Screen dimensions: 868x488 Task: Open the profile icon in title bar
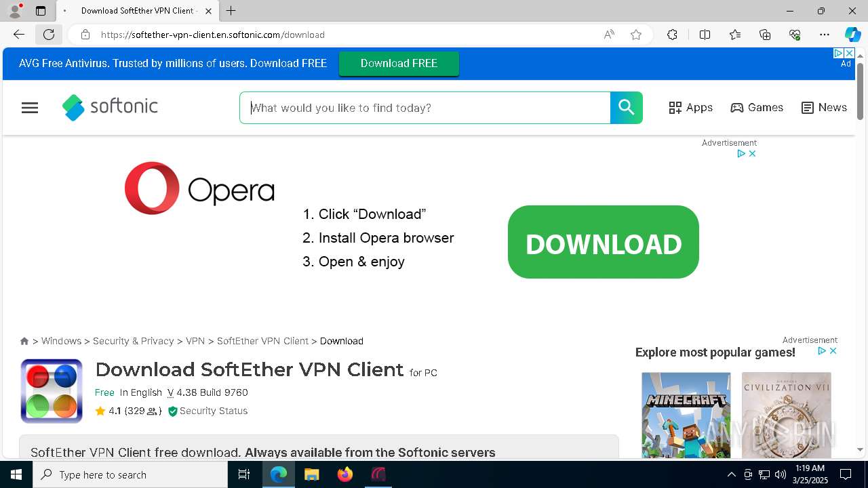[15, 11]
